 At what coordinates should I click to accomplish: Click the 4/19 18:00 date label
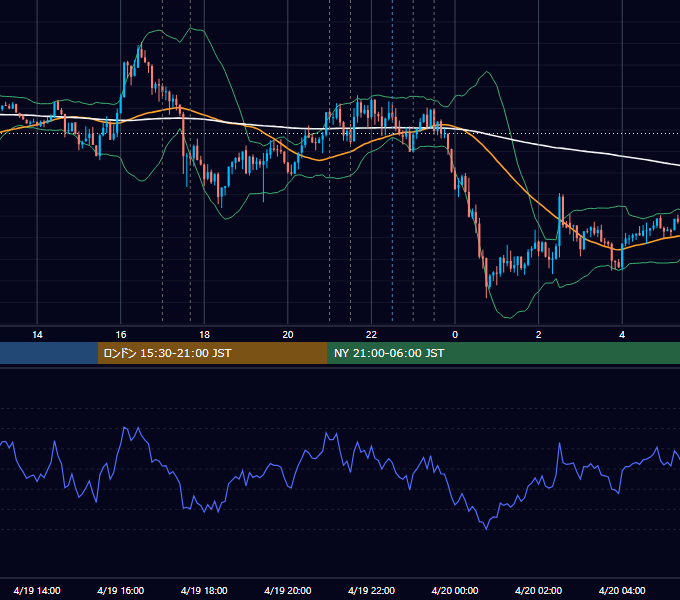[204, 590]
